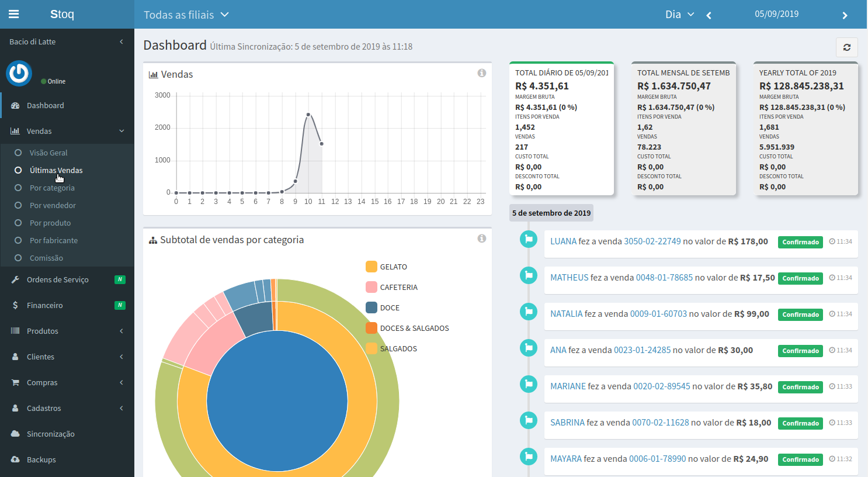868x477 pixels.
Task: Open the Backups menu item
Action: pos(67,460)
